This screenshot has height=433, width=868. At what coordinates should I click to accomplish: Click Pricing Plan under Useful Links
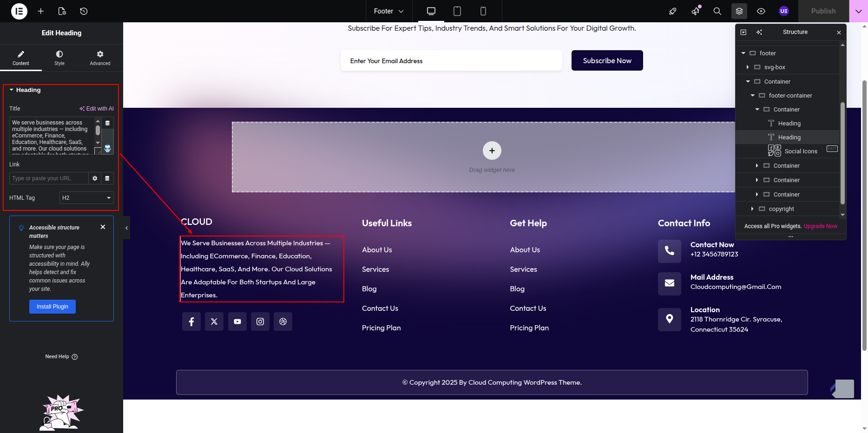point(381,328)
